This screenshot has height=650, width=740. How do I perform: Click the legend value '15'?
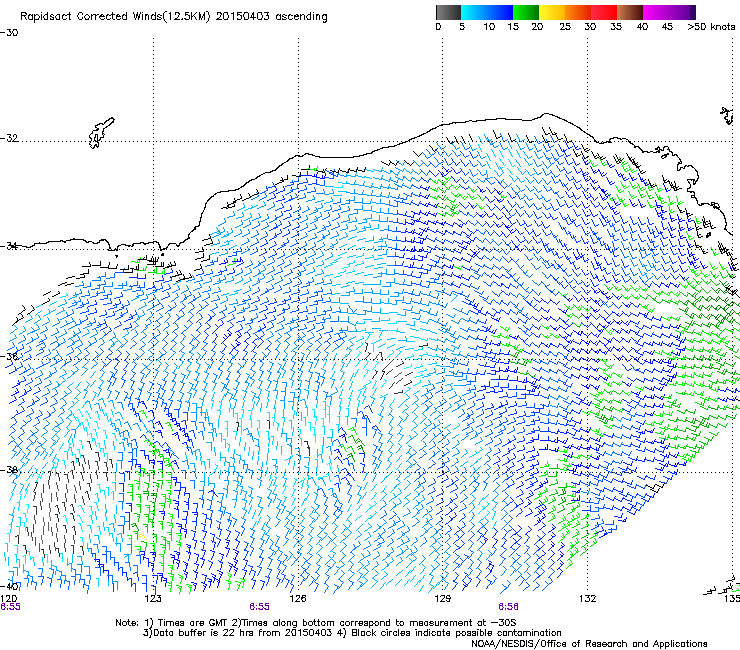point(513,27)
